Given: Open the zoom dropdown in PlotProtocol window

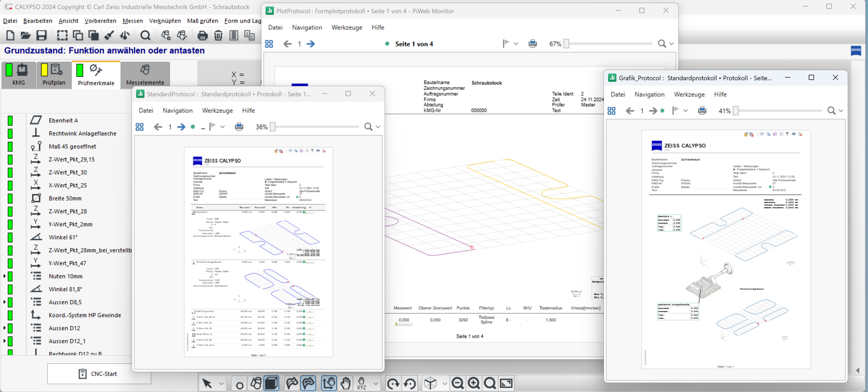Looking at the screenshot, I should pos(671,44).
